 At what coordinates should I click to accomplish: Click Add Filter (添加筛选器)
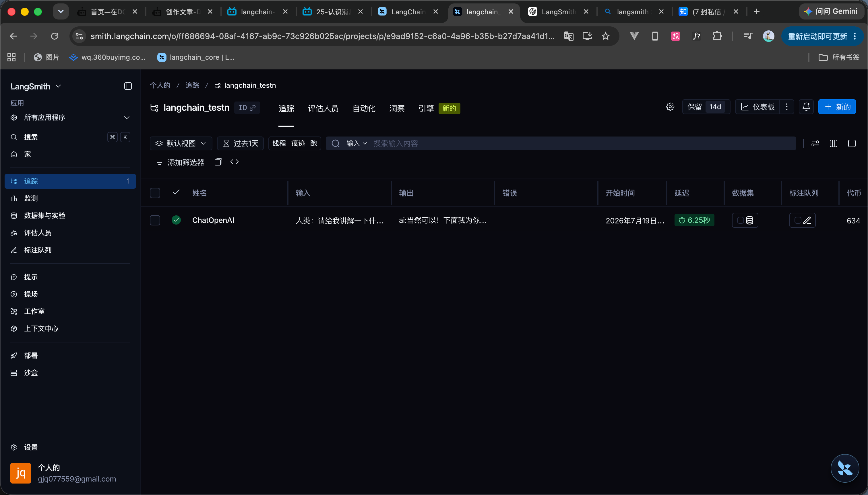pos(180,162)
